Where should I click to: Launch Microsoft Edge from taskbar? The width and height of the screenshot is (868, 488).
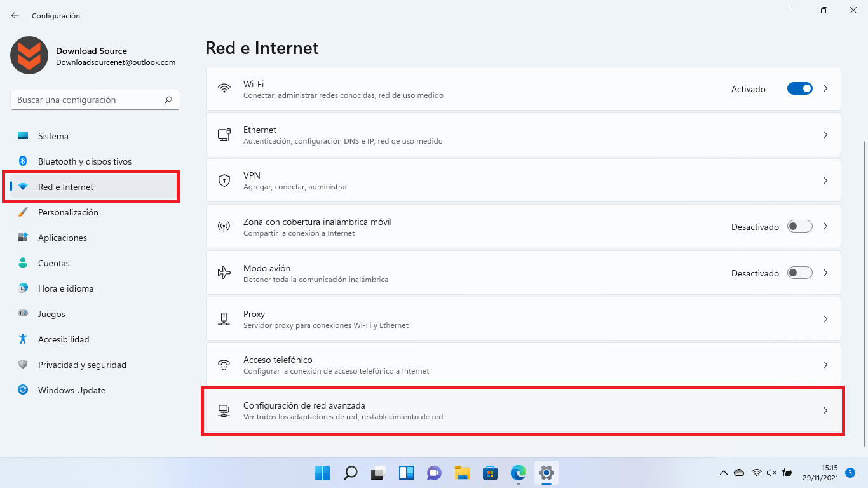519,473
